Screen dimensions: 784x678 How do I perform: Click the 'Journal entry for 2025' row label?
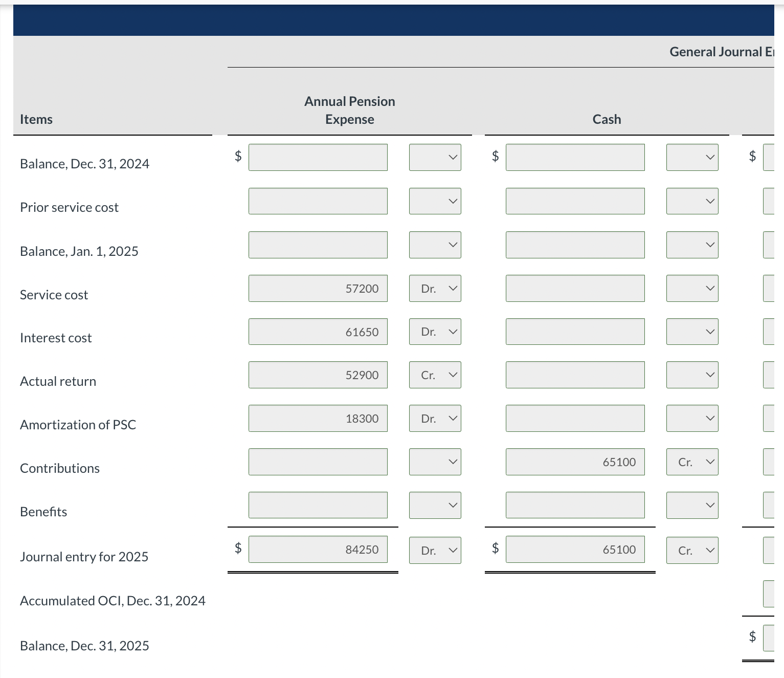[84, 557]
